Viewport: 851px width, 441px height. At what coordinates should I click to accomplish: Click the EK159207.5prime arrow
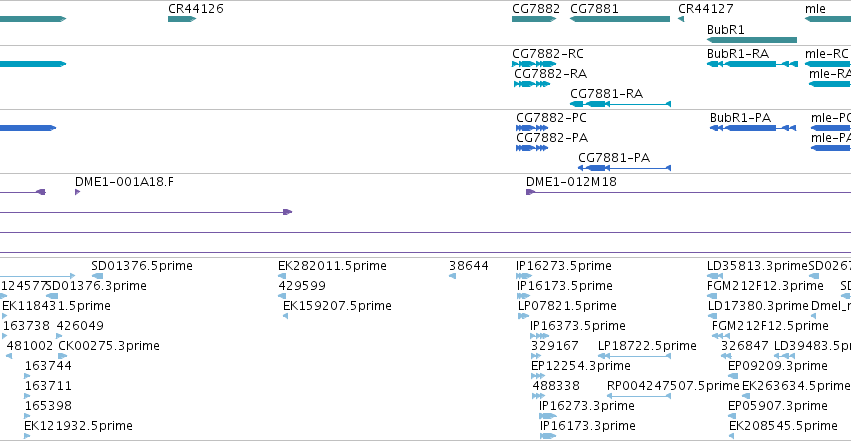click(285, 316)
